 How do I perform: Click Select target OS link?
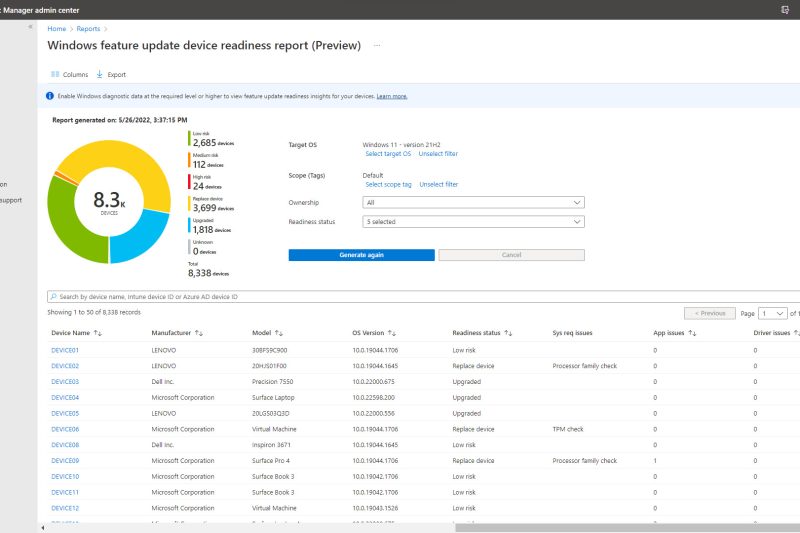click(x=388, y=154)
